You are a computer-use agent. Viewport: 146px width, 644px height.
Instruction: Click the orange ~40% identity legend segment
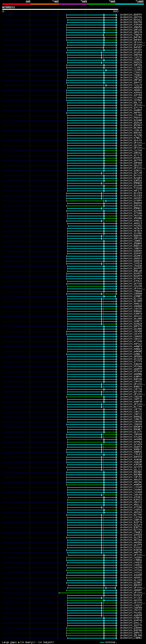point(44,4)
